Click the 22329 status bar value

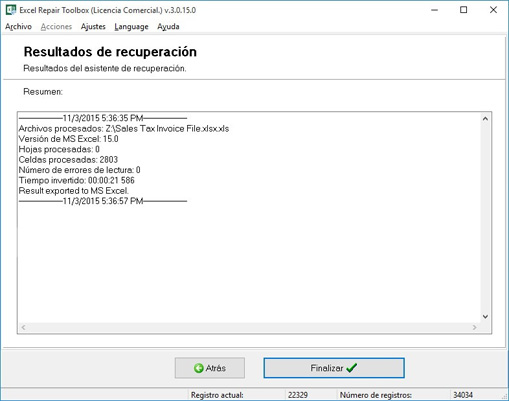tap(298, 395)
